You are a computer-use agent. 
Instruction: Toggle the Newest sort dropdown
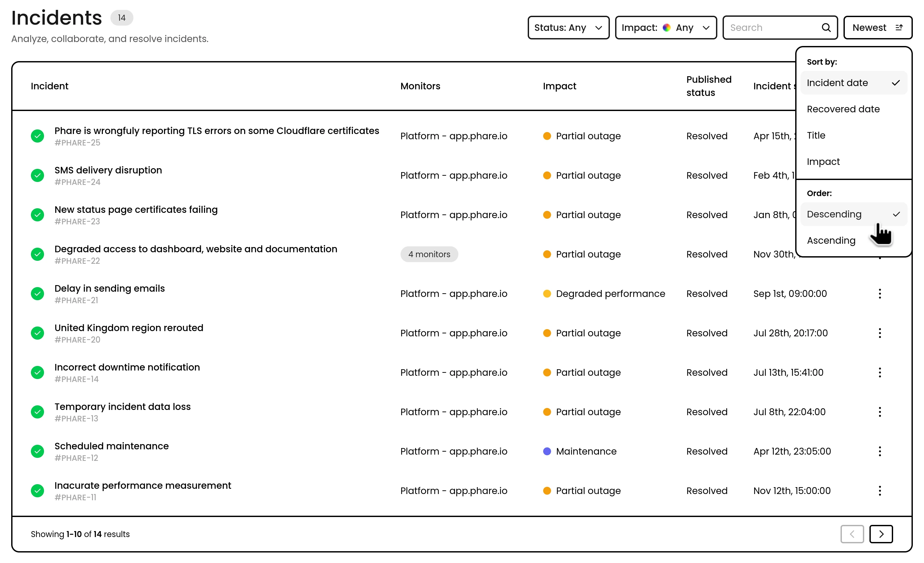click(877, 27)
